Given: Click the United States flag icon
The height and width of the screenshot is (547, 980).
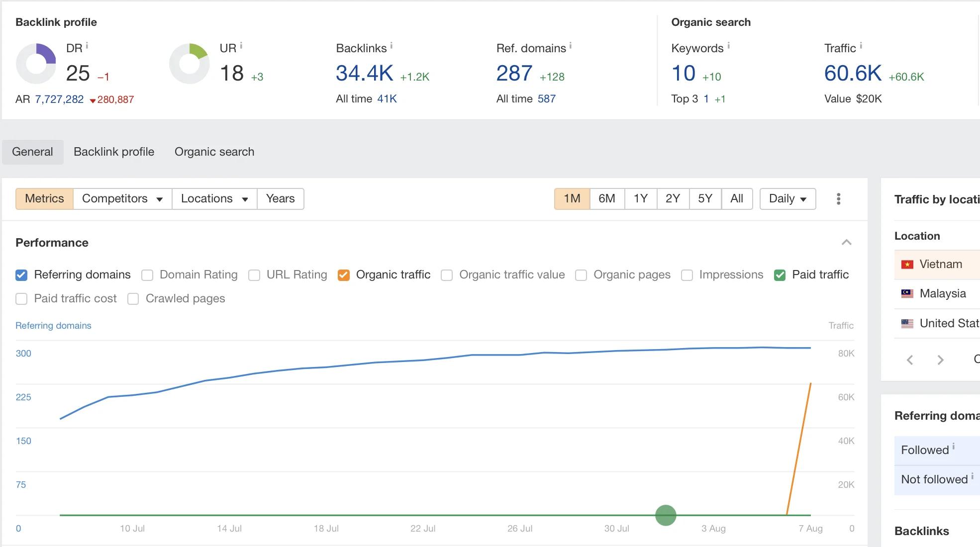Looking at the screenshot, I should [x=907, y=324].
